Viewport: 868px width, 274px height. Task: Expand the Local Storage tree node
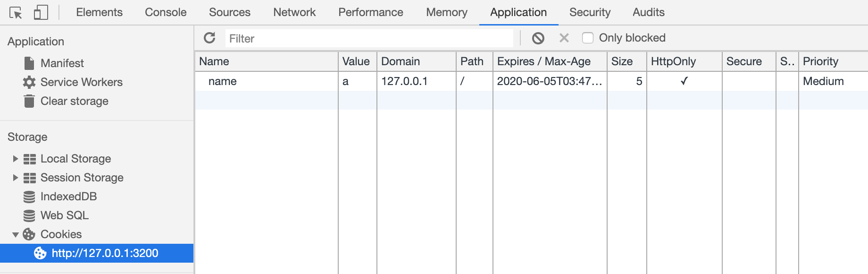tap(15, 159)
